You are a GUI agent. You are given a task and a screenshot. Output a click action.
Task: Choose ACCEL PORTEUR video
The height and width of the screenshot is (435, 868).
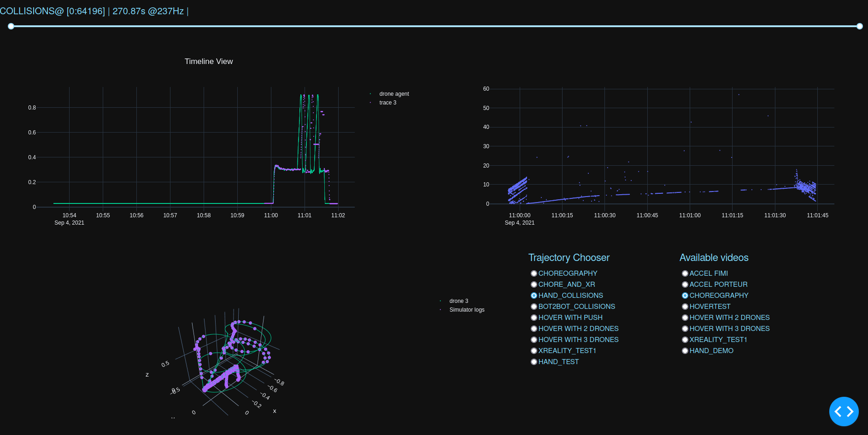(685, 284)
